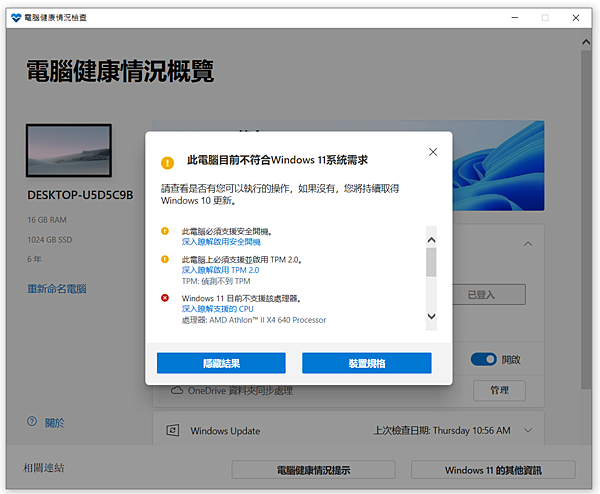Collapse the section with the up chevron

tap(528, 244)
